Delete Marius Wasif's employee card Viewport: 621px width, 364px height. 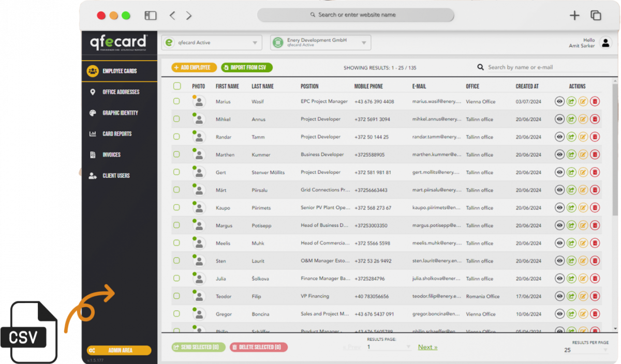click(x=595, y=102)
